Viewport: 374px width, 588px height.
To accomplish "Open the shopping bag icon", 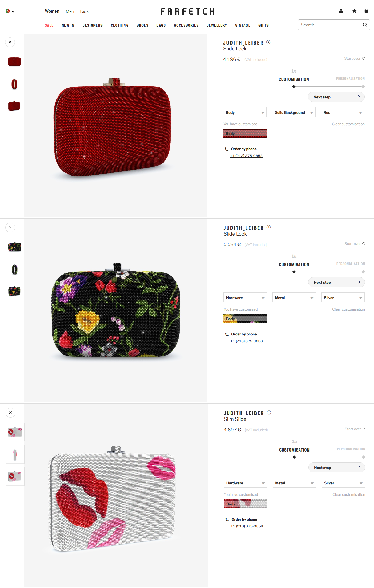I will [x=367, y=11].
